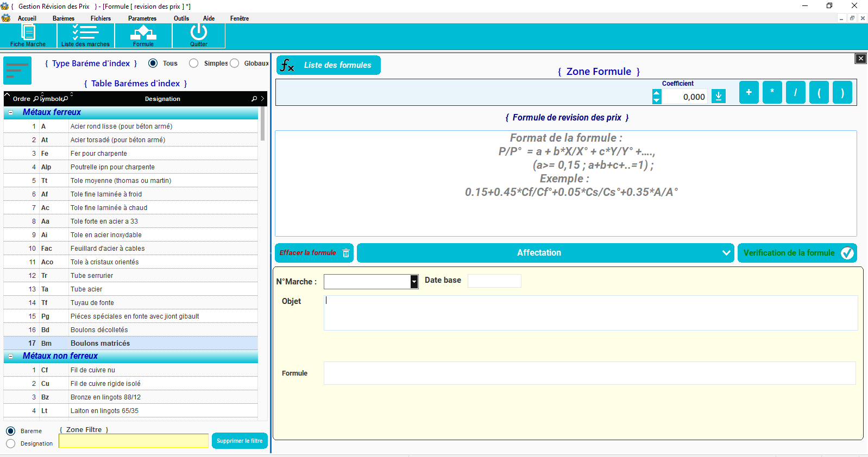Select the Tous radio button
This screenshot has height=457, width=868.
pos(153,64)
